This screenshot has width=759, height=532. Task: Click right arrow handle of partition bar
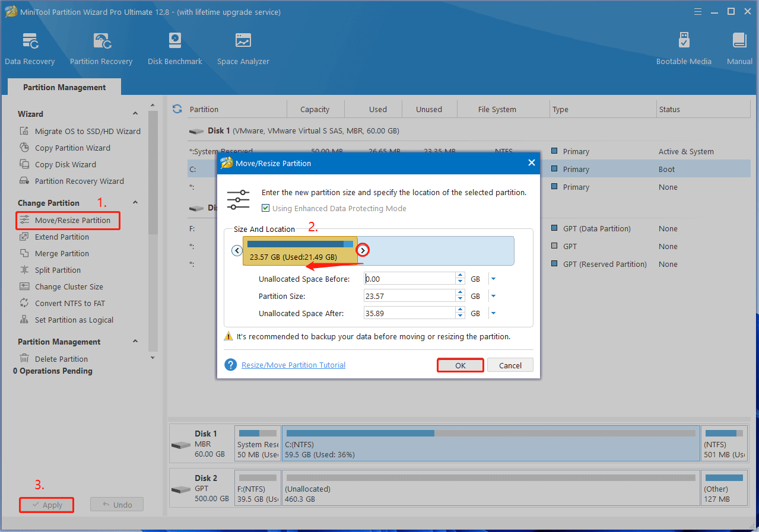tap(363, 250)
